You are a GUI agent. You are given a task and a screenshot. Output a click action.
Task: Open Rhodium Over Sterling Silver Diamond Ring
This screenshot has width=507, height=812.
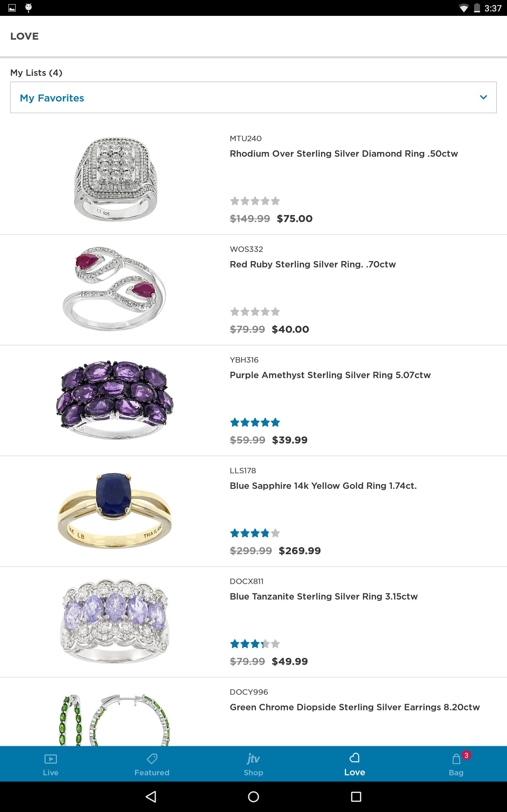tap(344, 154)
